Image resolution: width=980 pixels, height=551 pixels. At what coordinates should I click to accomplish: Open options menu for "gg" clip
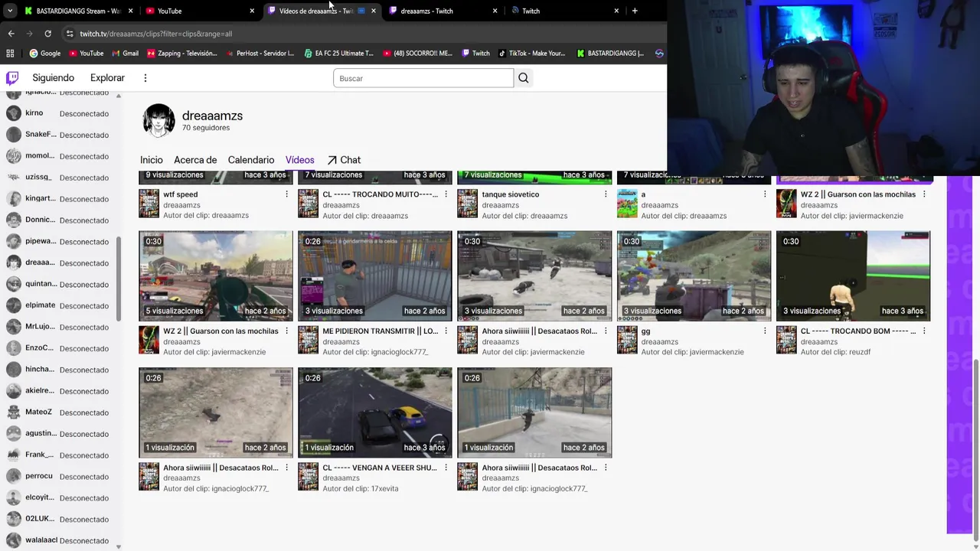(x=765, y=331)
